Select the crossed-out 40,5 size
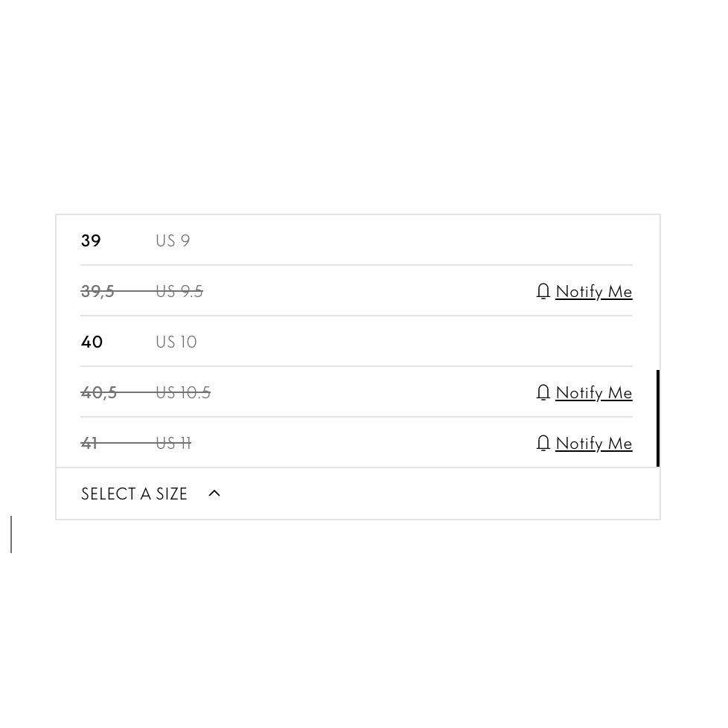728x728 pixels. (99, 393)
